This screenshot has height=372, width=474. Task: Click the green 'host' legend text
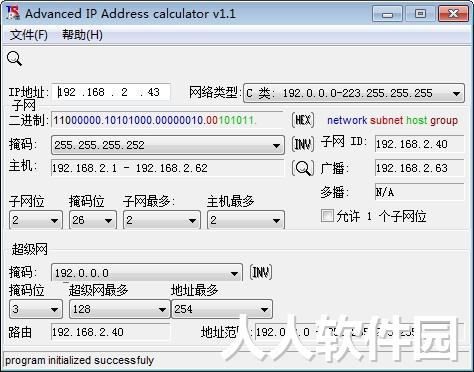[417, 120]
